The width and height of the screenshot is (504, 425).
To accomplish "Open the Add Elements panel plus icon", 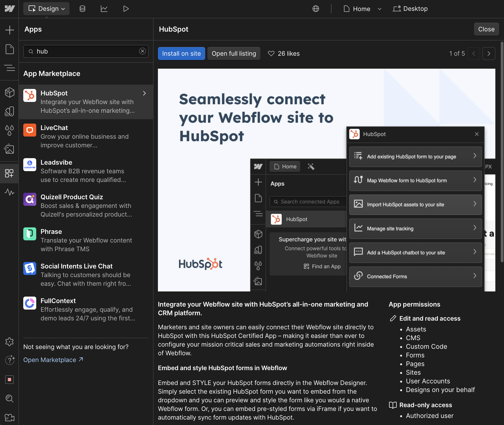I will [9, 30].
